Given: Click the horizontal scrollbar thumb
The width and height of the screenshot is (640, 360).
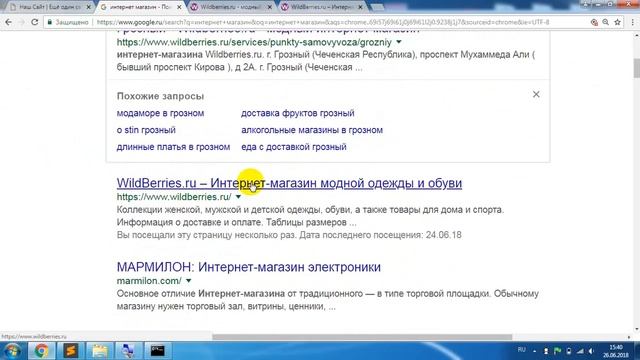Looking at the screenshot, I should pos(362,337).
